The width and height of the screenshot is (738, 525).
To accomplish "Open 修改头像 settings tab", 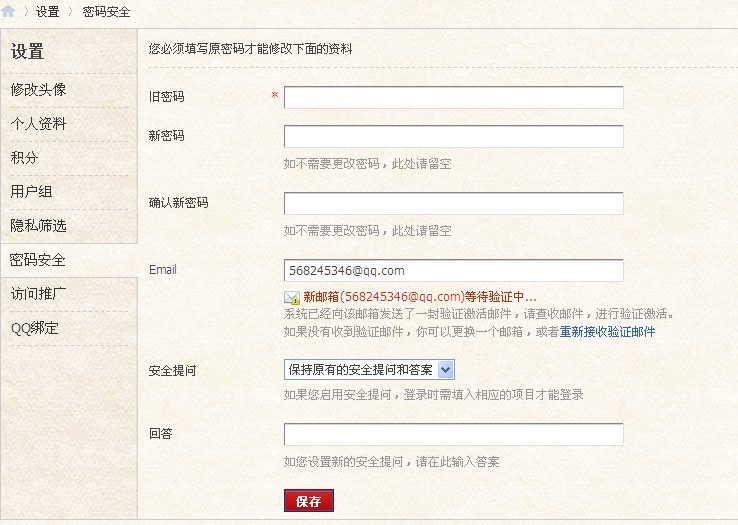I will 39,90.
